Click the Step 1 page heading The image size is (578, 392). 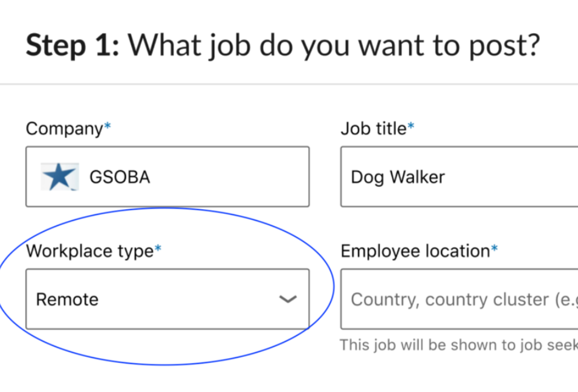point(283,46)
